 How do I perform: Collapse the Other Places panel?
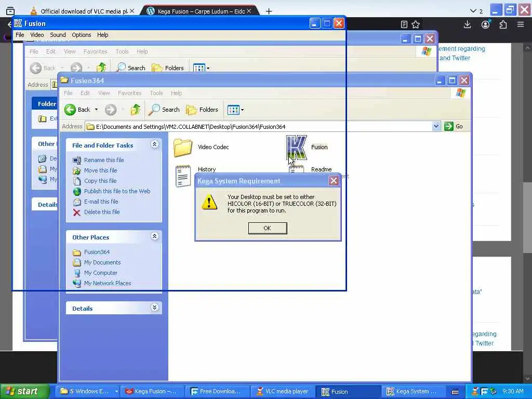pyautogui.click(x=154, y=236)
